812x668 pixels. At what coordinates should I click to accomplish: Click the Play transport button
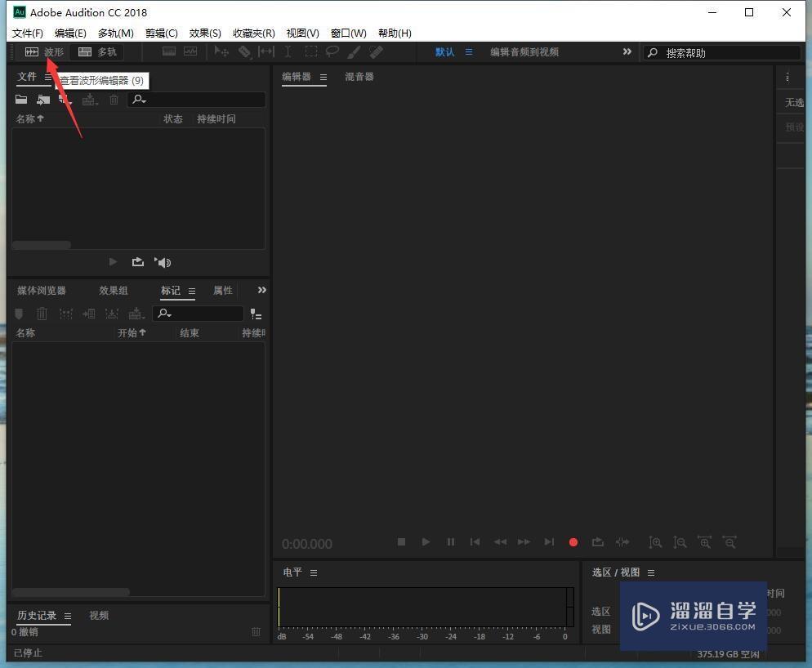pyautogui.click(x=426, y=542)
